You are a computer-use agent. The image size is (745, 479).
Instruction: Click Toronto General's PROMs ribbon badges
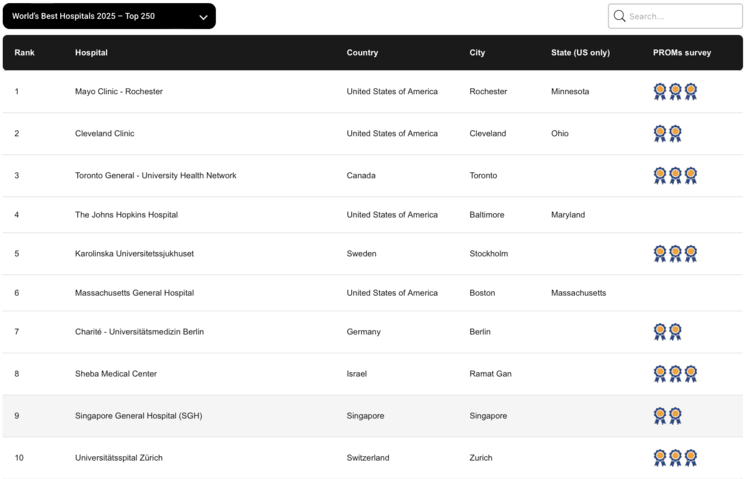675,176
